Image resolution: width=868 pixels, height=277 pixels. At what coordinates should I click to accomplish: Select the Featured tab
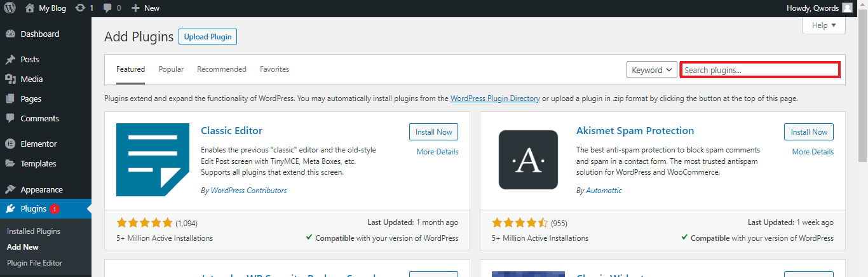(130, 69)
